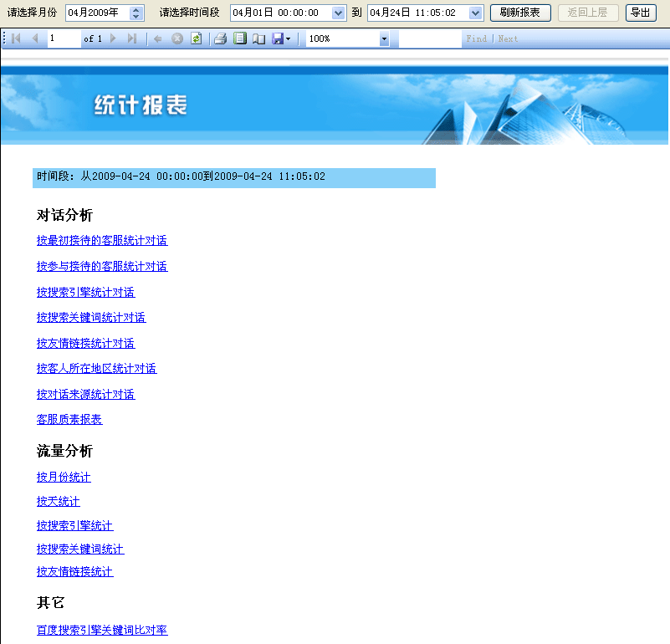Open print layout view icon

[240, 39]
